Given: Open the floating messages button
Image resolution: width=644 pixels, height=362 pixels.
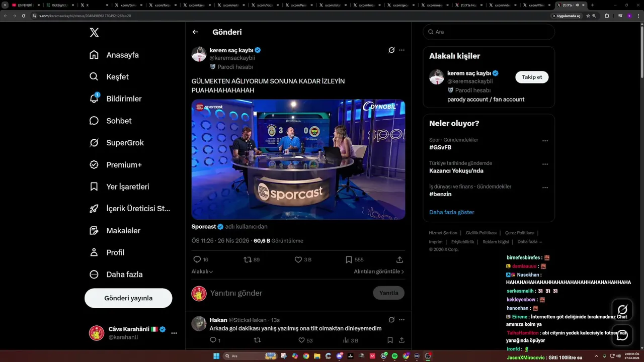Looking at the screenshot, I should 622,335.
